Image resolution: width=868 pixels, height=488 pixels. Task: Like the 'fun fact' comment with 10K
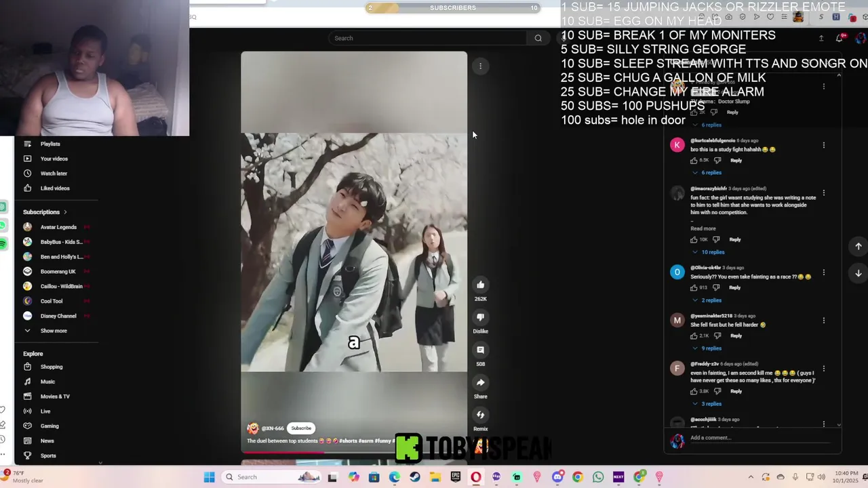coord(694,239)
